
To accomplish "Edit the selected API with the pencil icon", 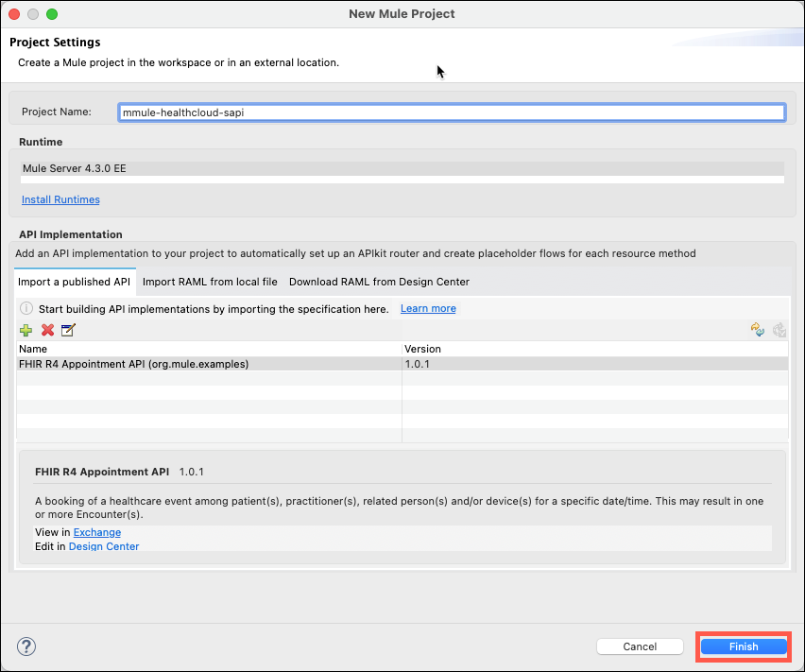I will (x=68, y=330).
